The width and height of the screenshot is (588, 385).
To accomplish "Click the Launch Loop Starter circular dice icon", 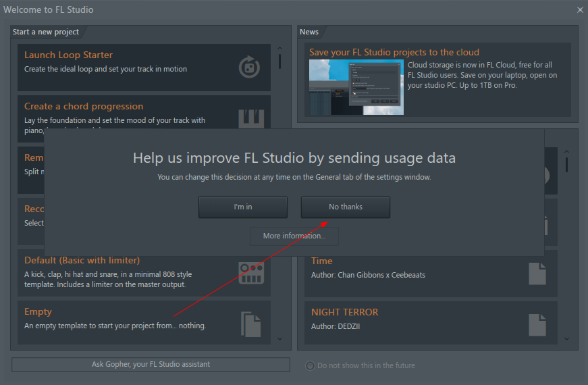I will point(249,67).
